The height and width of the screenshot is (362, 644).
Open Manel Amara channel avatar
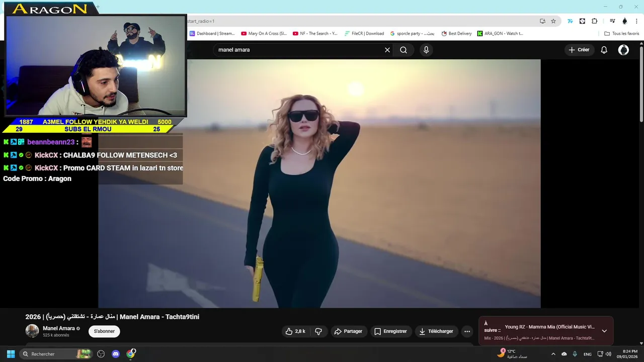tap(32, 331)
